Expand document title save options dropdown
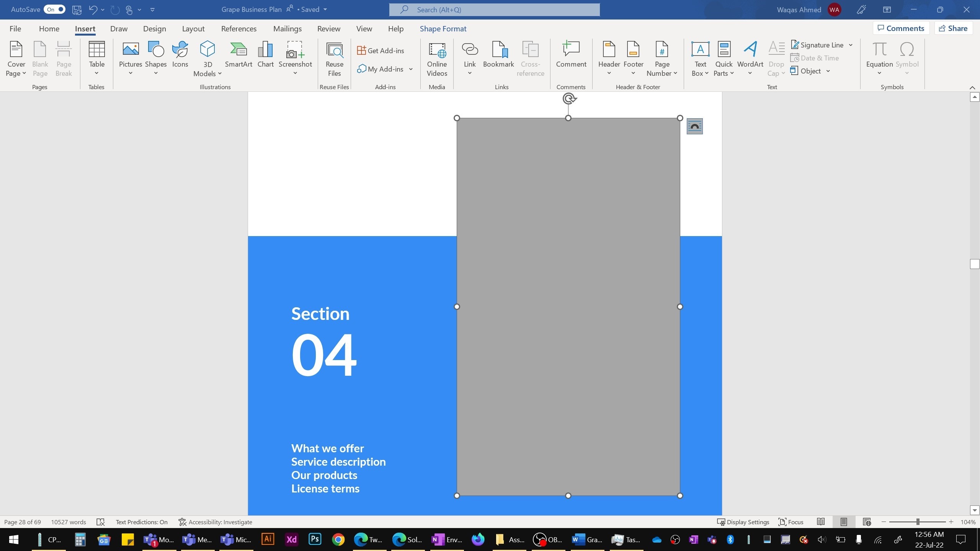The height and width of the screenshot is (551, 980). pos(325,10)
